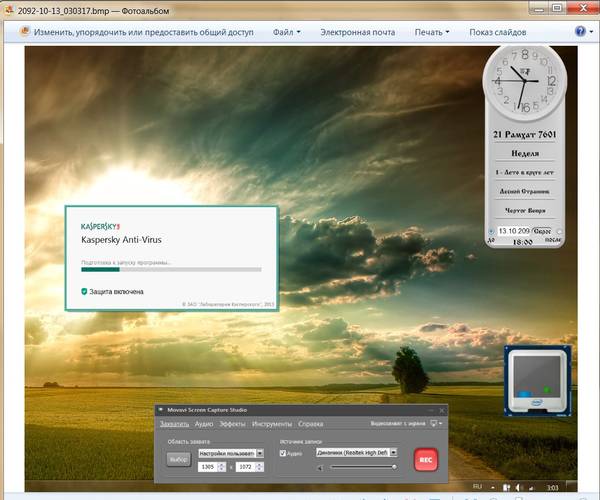Click the Показ слайдов button

(497, 32)
